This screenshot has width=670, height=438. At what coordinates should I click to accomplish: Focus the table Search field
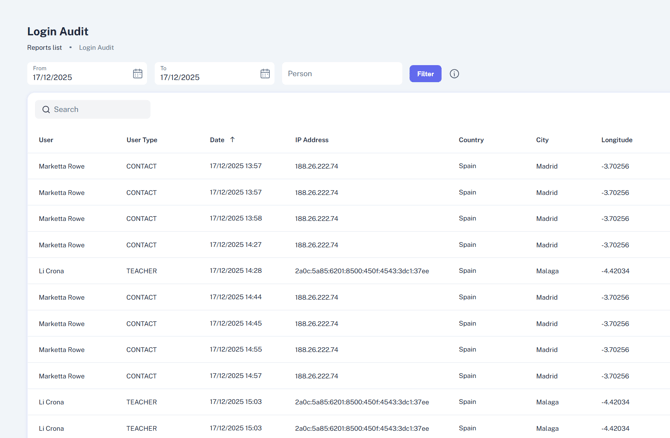(x=98, y=110)
